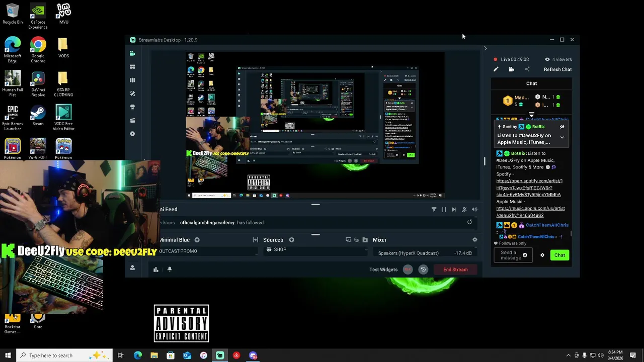Click the camera icon under Live timer
This screenshot has height=362, width=644.
pyautogui.click(x=511, y=69)
